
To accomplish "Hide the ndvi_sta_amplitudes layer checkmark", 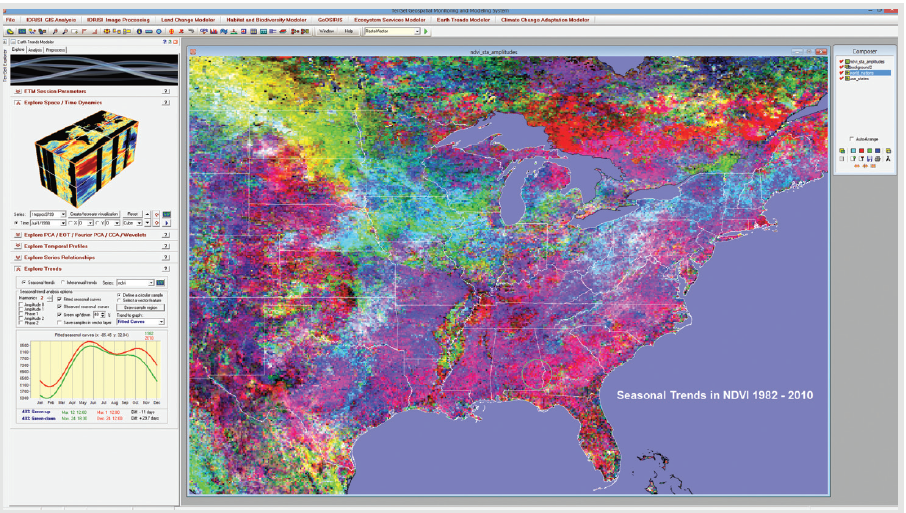I will 842,61.
